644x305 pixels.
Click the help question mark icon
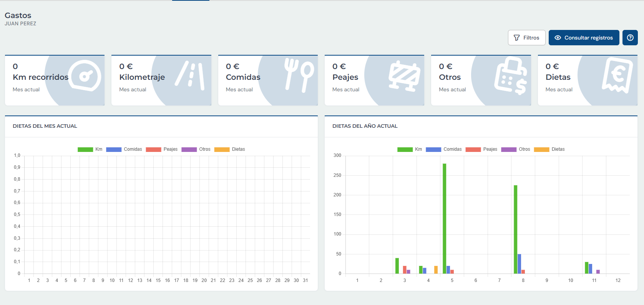pos(630,38)
